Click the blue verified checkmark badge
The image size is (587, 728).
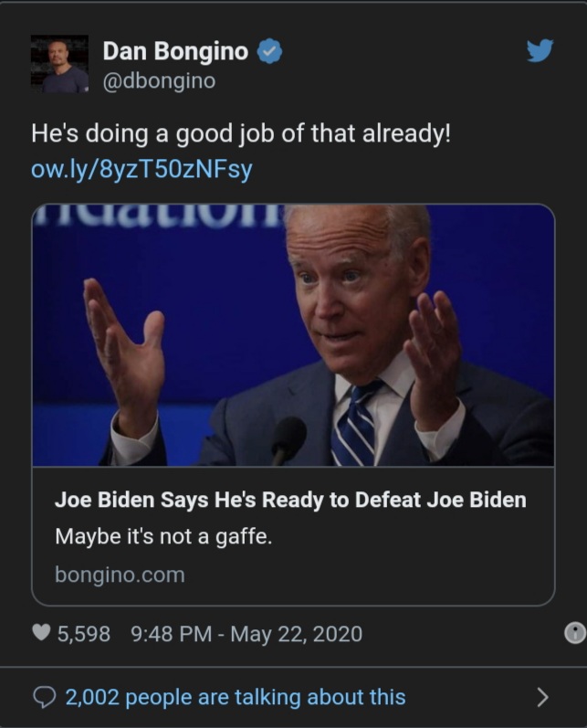pos(269,51)
